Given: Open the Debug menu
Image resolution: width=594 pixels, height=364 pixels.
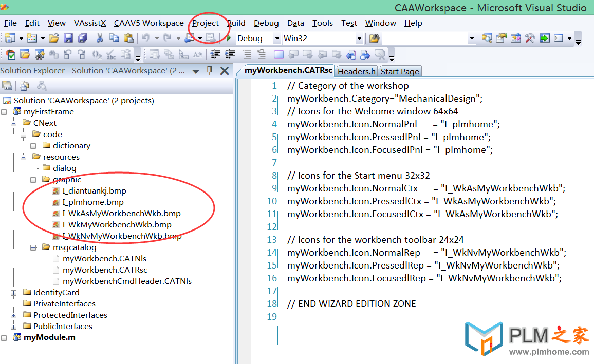Looking at the screenshot, I should coord(266,23).
